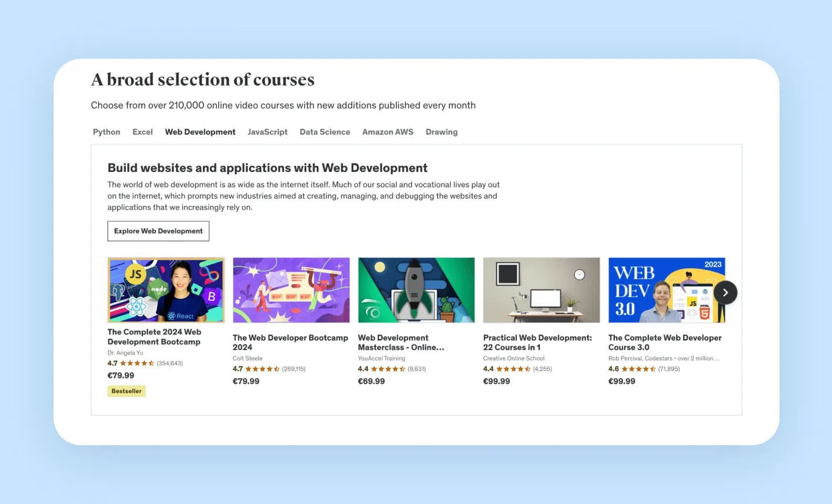
Task: Switch to the Data Science tab
Action: click(x=325, y=132)
